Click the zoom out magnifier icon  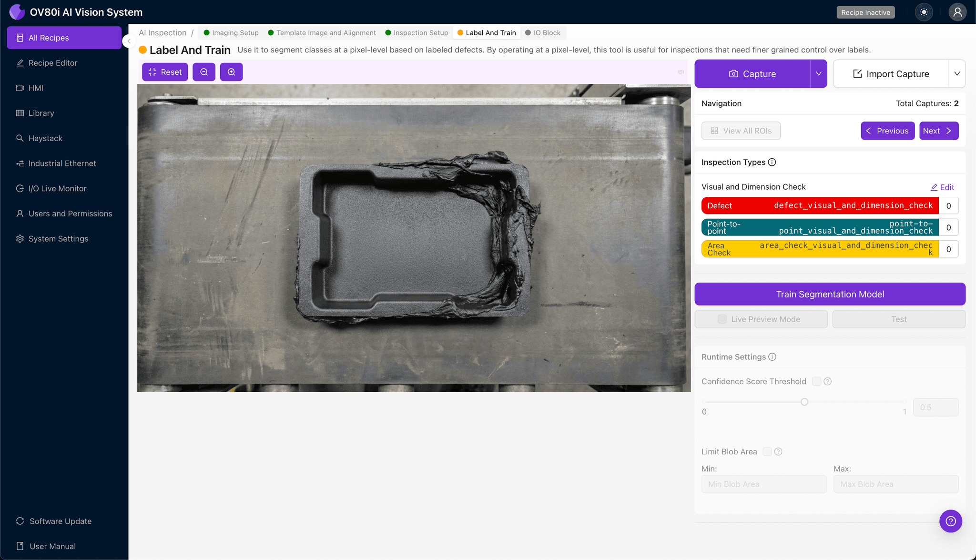click(204, 72)
